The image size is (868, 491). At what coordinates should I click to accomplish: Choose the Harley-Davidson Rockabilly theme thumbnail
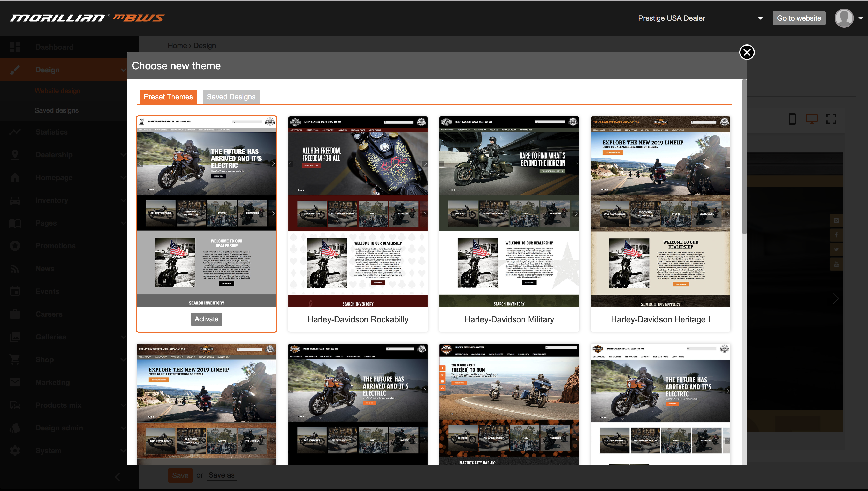357,212
